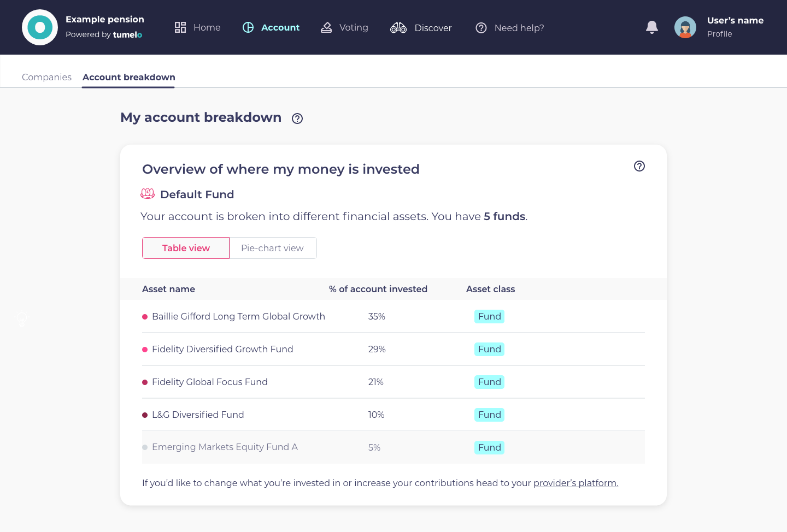The height and width of the screenshot is (532, 787).
Task: Click the user avatar picture
Action: (685, 27)
